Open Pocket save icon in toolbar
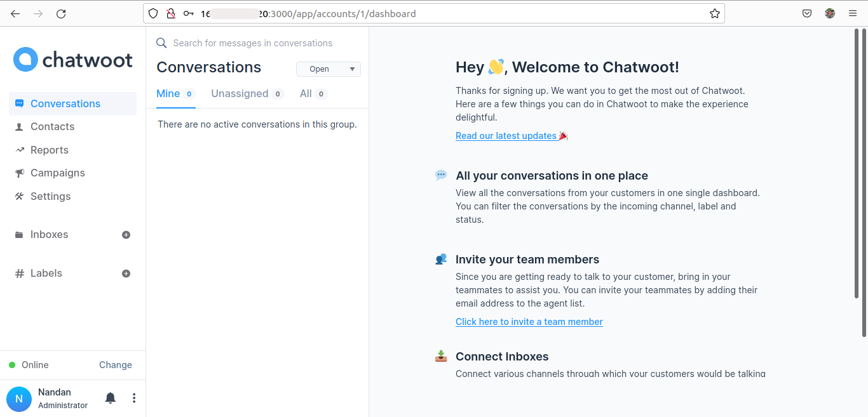The image size is (868, 417). pos(807,13)
